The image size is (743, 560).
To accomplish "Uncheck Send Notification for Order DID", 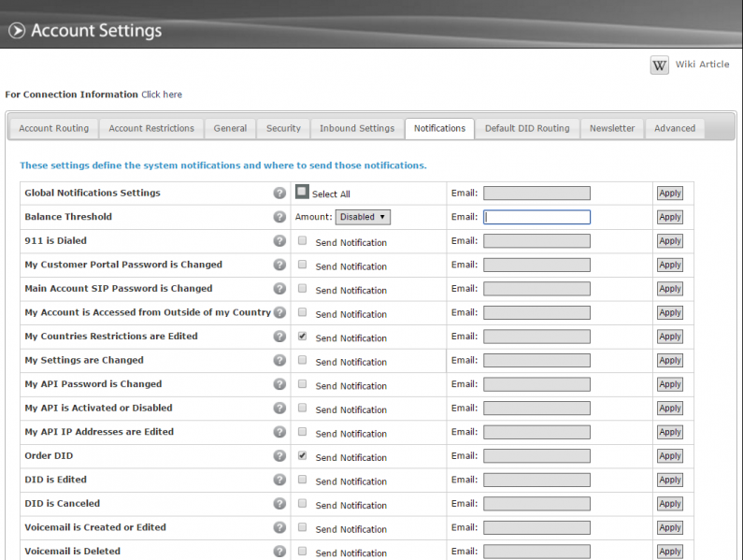I will click(302, 455).
